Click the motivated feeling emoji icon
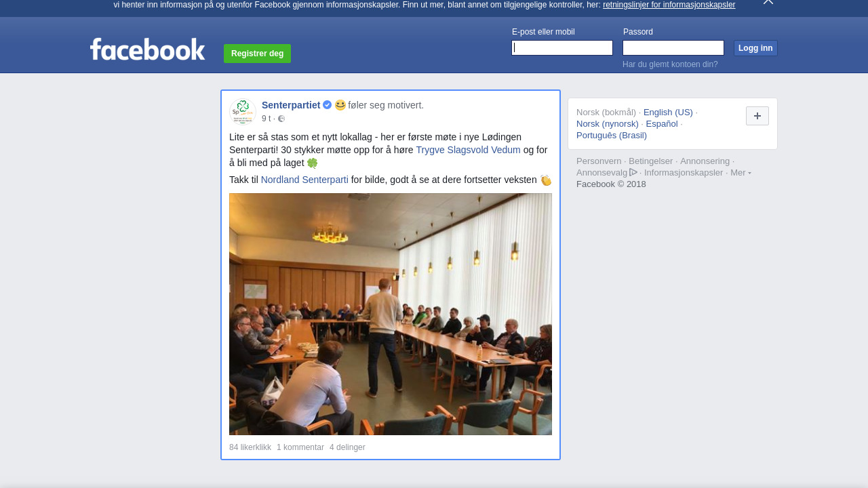This screenshot has width=868, height=488. click(x=340, y=105)
